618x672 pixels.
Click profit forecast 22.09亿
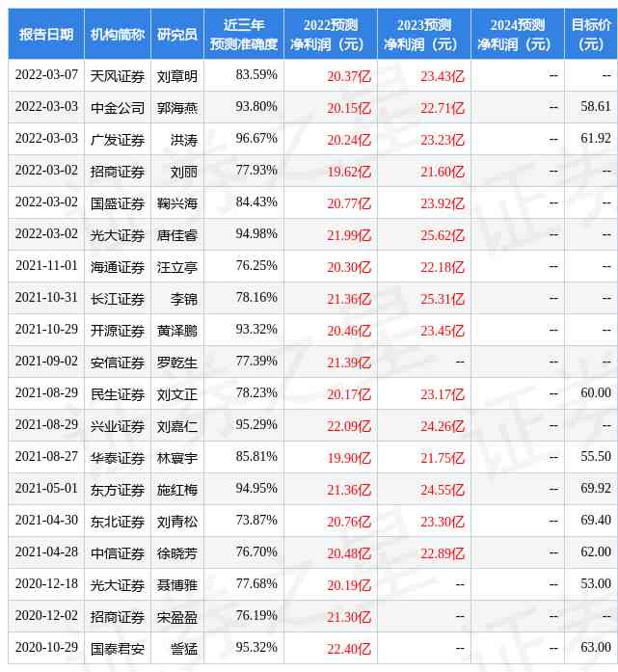point(349,426)
